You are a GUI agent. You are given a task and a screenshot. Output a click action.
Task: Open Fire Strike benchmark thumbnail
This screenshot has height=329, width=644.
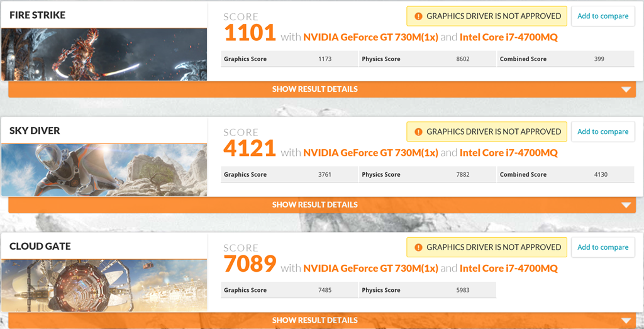pyautogui.click(x=104, y=55)
